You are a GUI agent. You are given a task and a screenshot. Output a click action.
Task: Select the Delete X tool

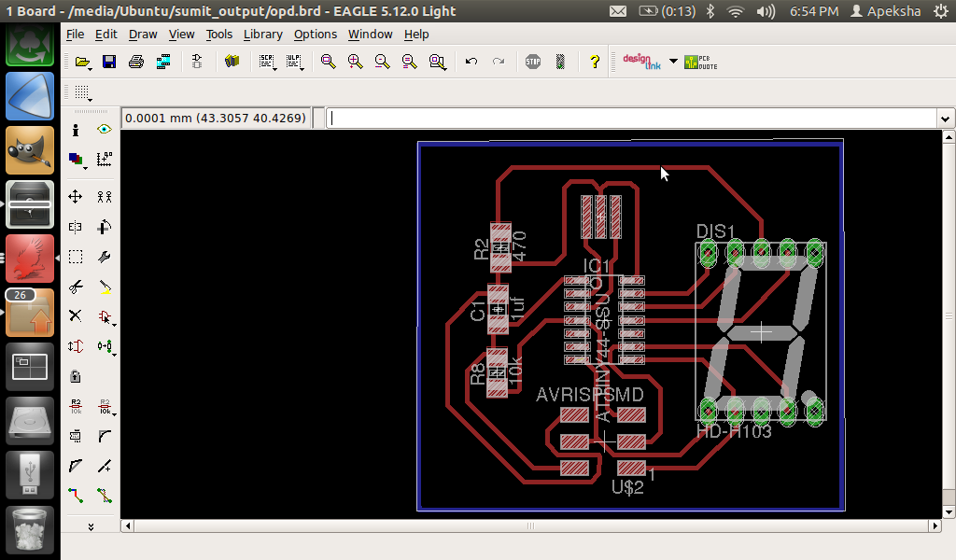[x=75, y=315]
